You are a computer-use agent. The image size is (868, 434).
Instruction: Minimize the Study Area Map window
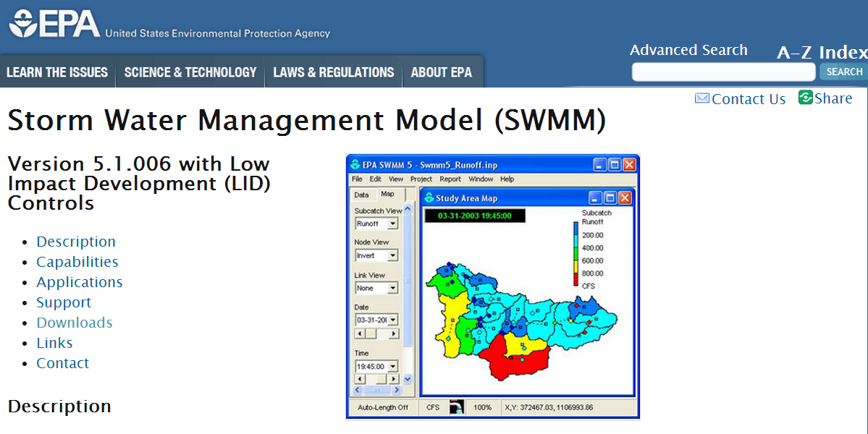pyautogui.click(x=595, y=198)
